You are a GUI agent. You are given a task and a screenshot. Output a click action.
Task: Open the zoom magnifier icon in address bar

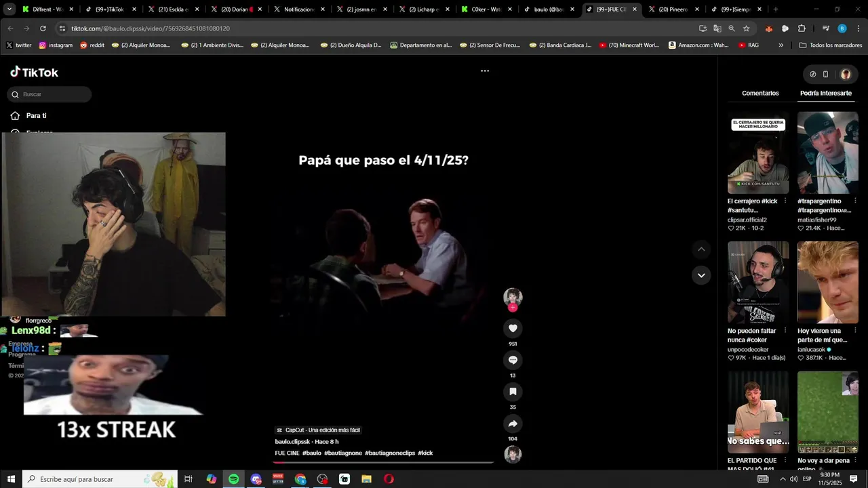click(732, 28)
